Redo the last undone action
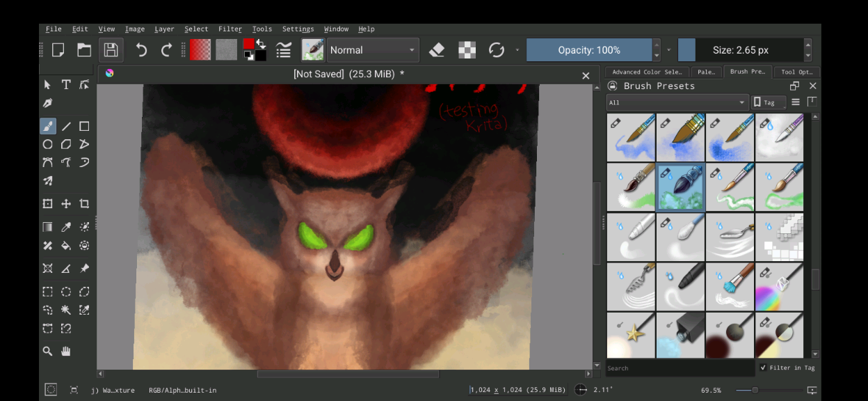Viewport: 868px width, 401px height. pyautogui.click(x=166, y=49)
